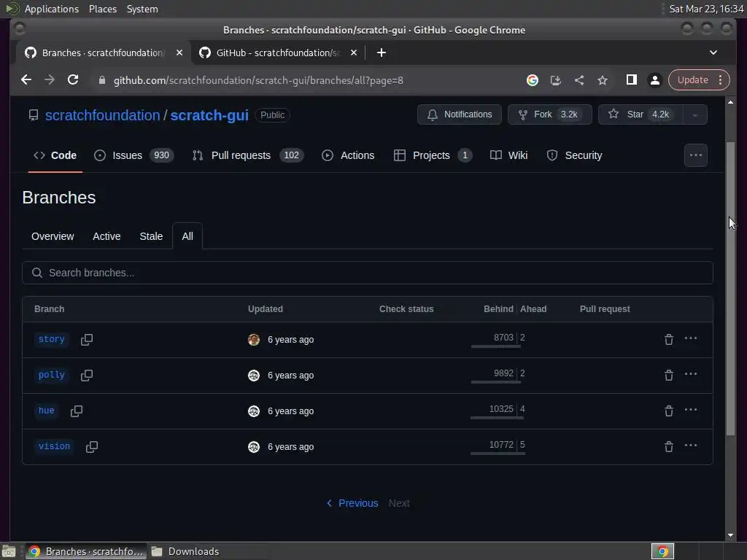Screen dimensions: 747x560
Task: Fork the scratch-gui repository
Action: [x=550, y=114]
